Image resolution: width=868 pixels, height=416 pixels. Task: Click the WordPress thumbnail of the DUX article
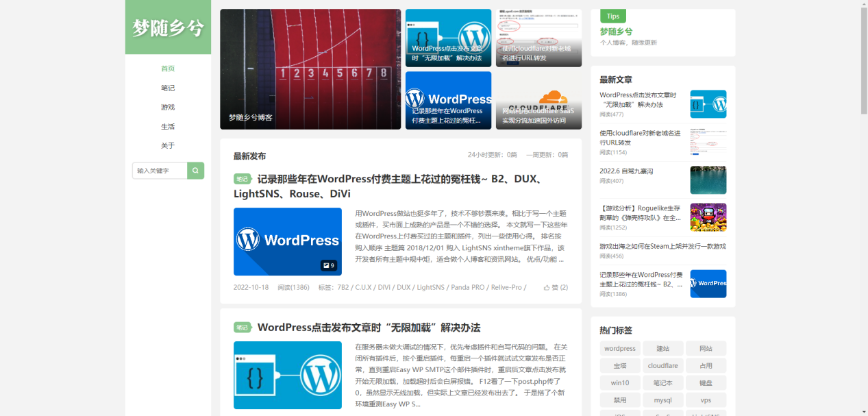288,242
